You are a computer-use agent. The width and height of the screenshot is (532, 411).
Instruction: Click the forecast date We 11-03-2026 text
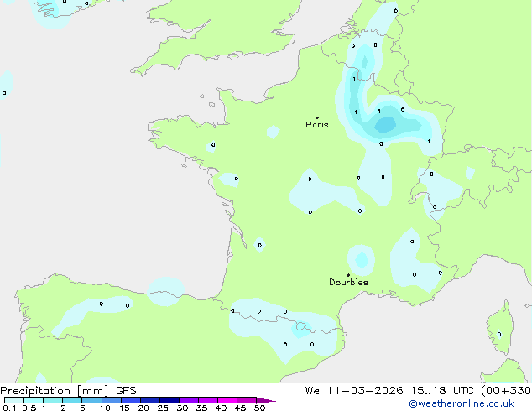coord(354,391)
